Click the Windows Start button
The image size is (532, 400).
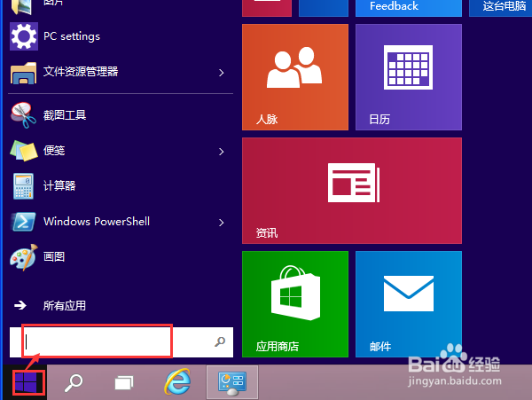(x=26, y=382)
